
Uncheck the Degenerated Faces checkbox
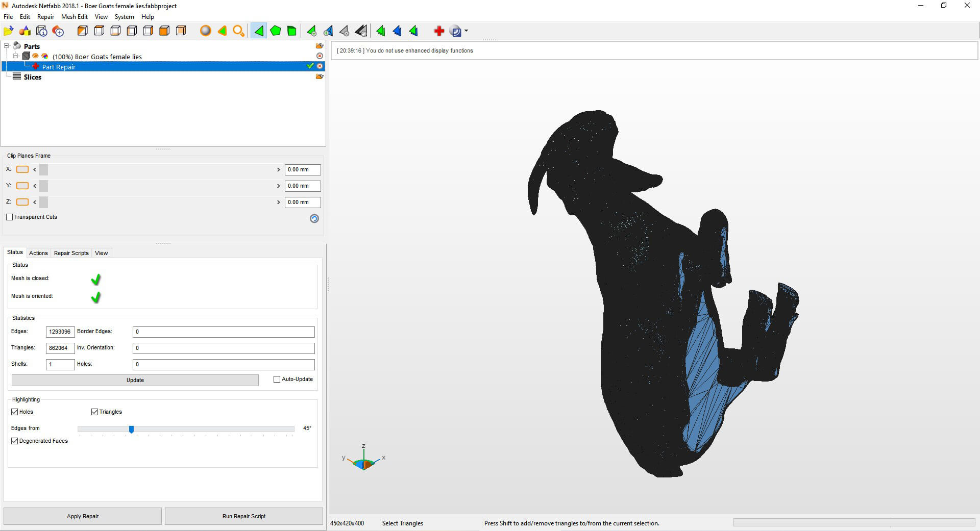pos(15,441)
